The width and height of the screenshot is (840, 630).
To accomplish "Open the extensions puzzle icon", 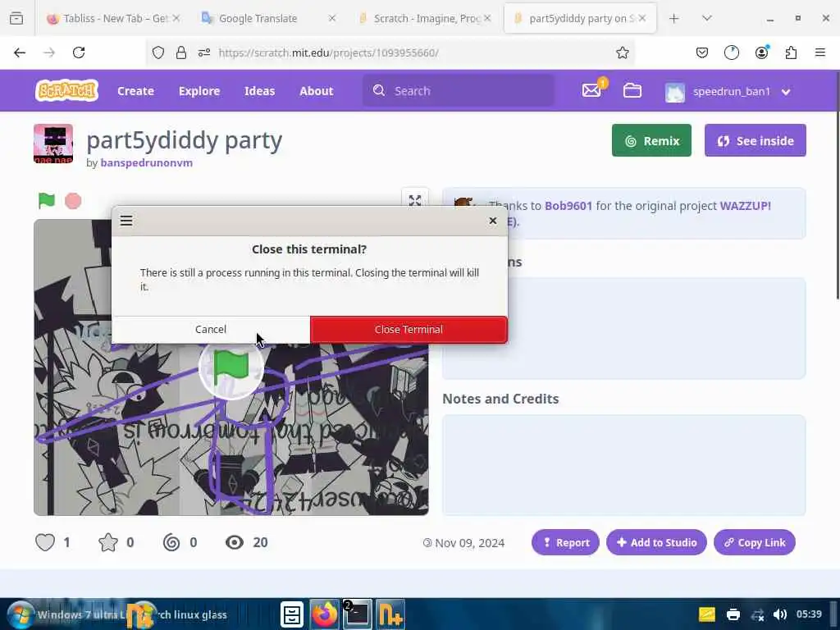I will 791,52.
